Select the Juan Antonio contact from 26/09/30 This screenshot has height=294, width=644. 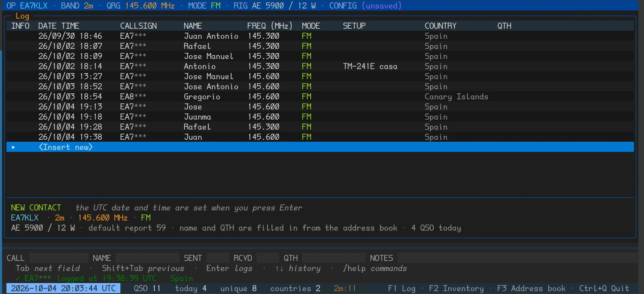320,36
